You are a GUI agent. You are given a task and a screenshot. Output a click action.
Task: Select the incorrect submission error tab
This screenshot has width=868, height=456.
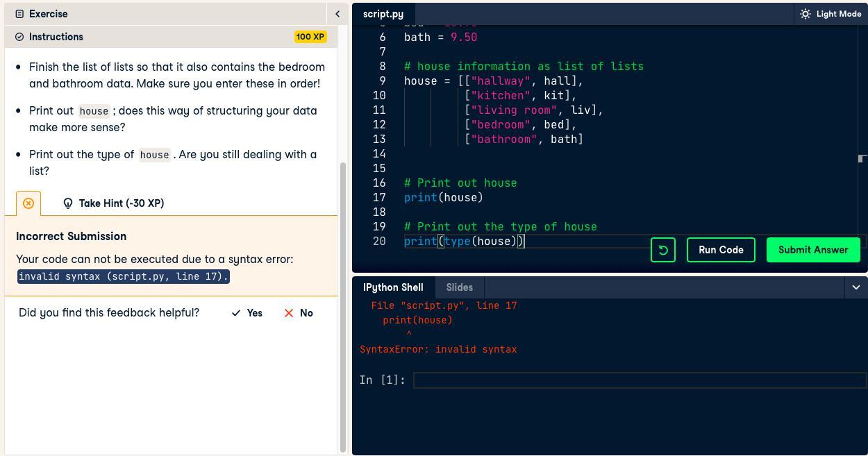click(28, 203)
